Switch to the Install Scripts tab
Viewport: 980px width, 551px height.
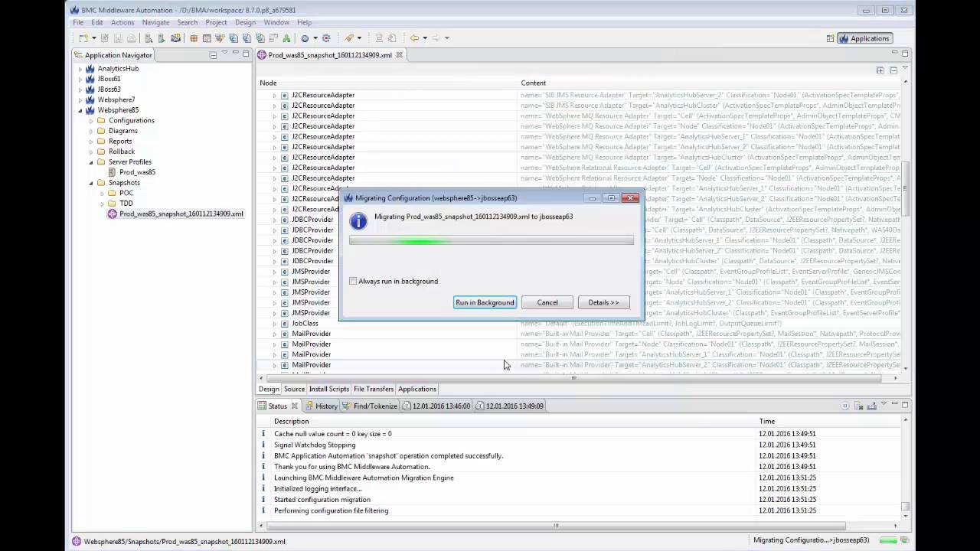[328, 389]
